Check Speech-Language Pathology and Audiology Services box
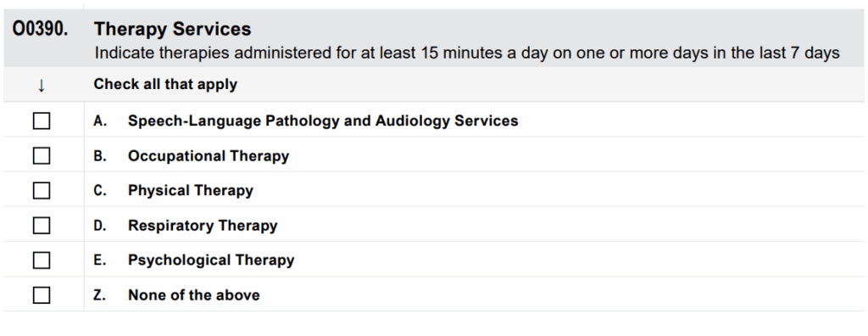This screenshot has width=868, height=336. click(x=42, y=120)
